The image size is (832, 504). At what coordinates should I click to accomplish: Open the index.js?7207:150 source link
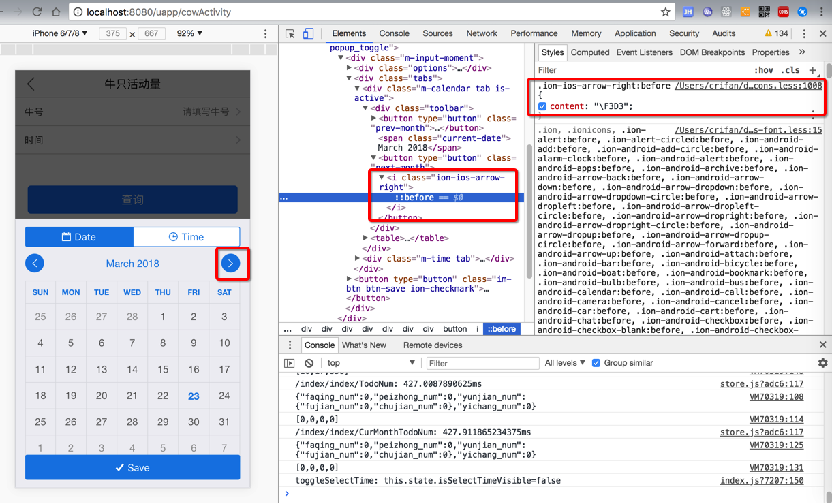(762, 481)
